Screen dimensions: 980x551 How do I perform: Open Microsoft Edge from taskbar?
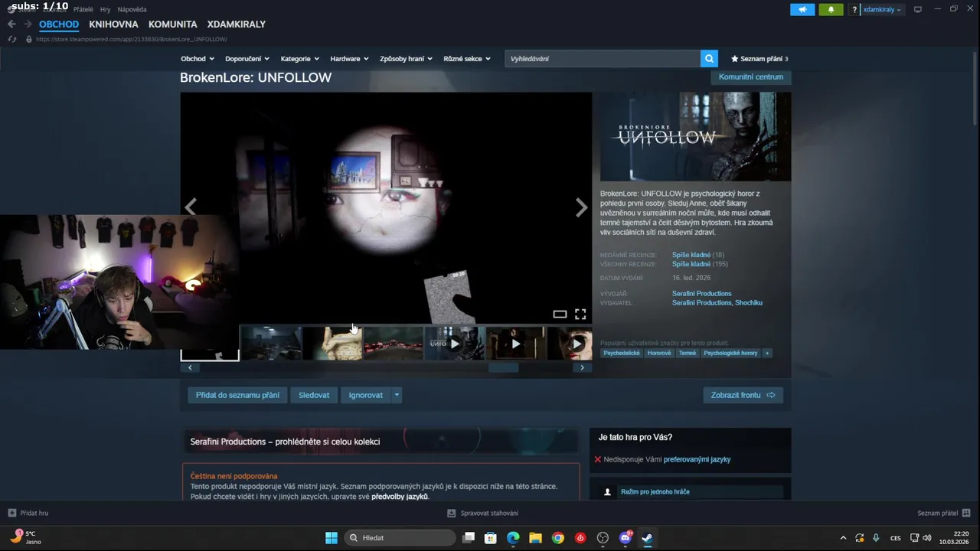click(x=513, y=538)
